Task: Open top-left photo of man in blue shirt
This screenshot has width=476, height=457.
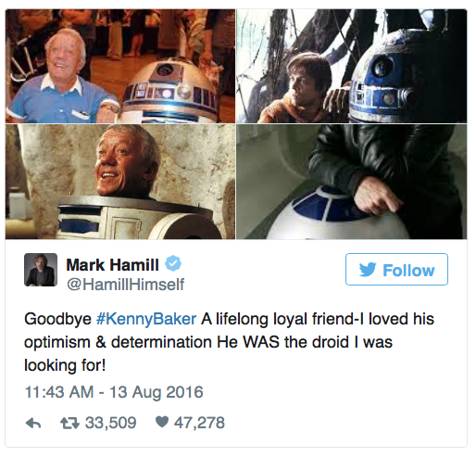Action: click(x=120, y=66)
